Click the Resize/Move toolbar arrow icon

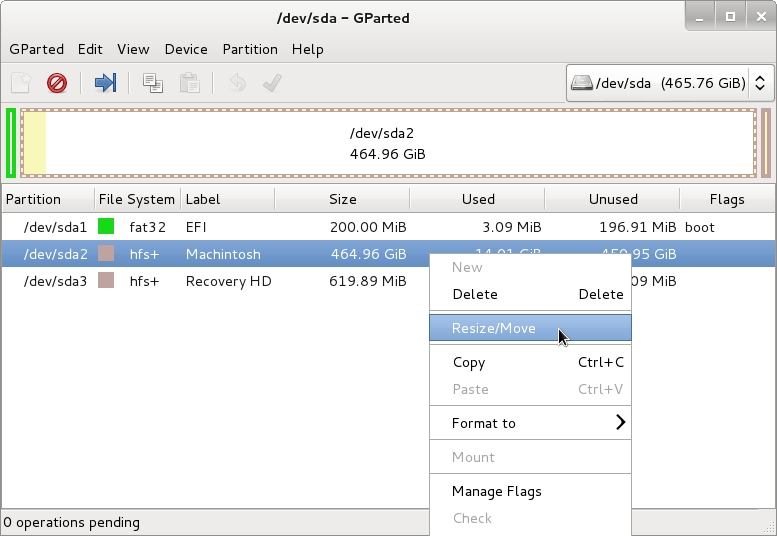tap(105, 83)
